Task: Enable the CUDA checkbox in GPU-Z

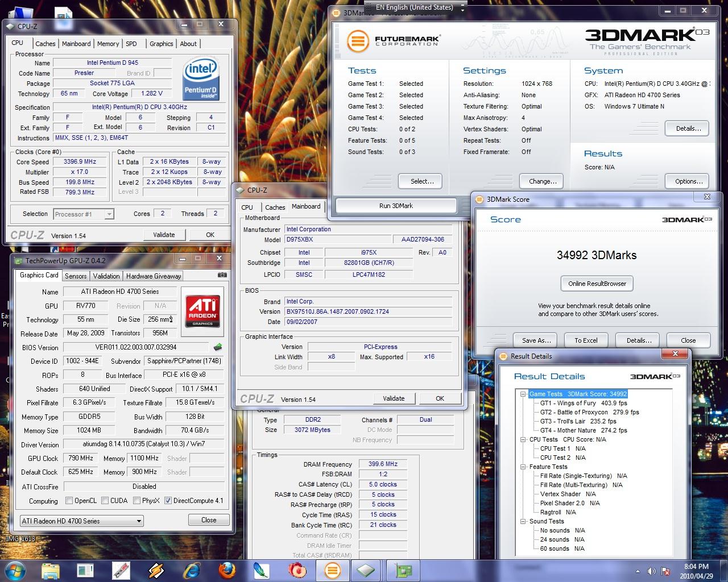Action: tap(105, 501)
